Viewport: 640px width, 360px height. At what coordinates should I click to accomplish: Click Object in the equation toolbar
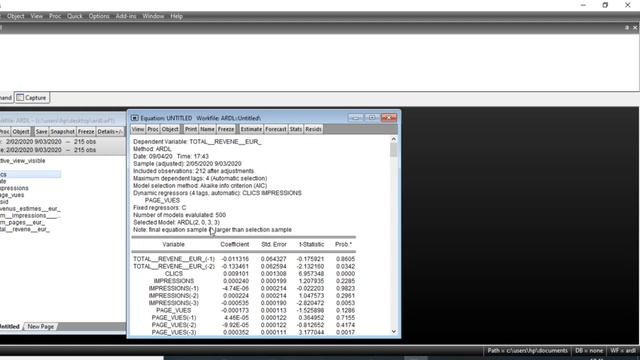click(x=170, y=129)
